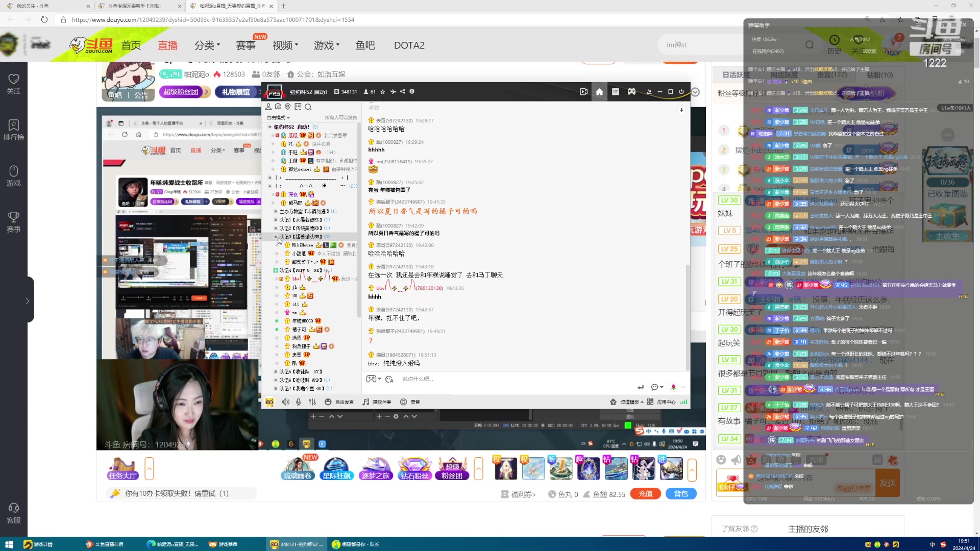Jump to latest message with down arrow
The width and height of the screenshot is (980, 551).
tap(681, 110)
